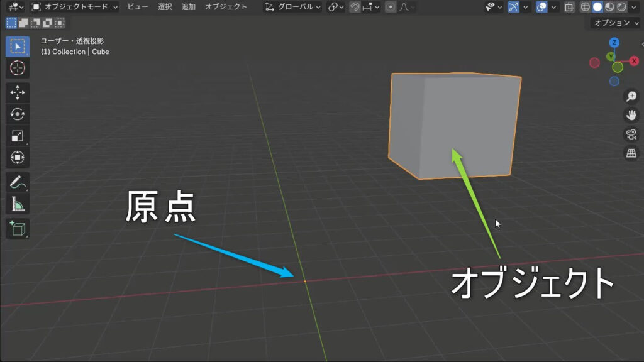Click the negative Y axis circle on the navigation gizmo
Viewport: 644px width, 362px height.
(618, 67)
